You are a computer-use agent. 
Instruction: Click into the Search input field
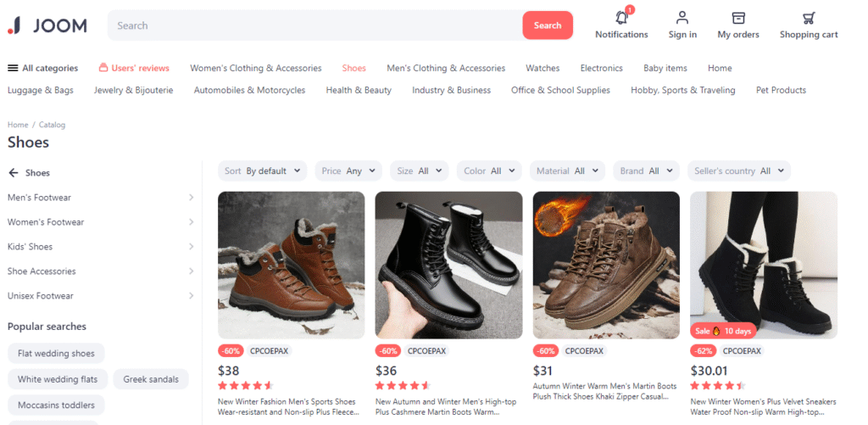tap(315, 25)
